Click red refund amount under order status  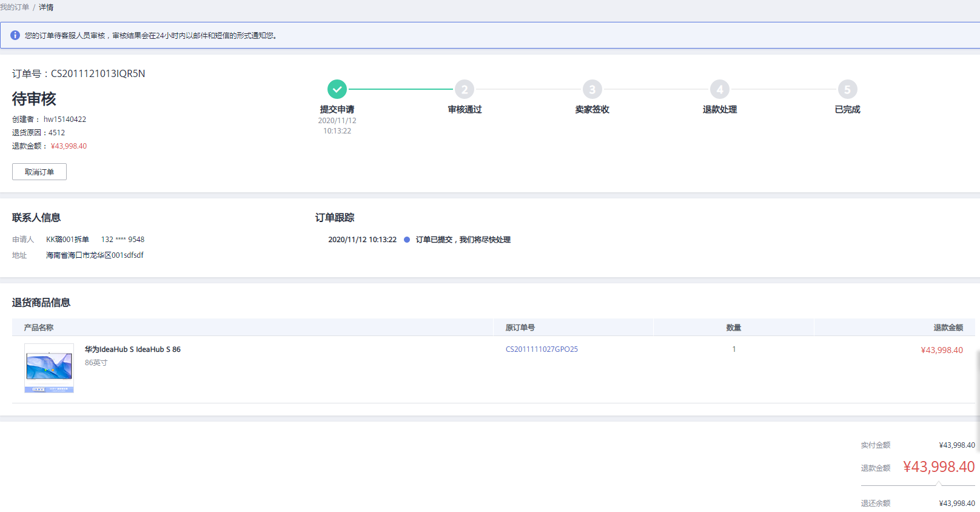point(69,146)
